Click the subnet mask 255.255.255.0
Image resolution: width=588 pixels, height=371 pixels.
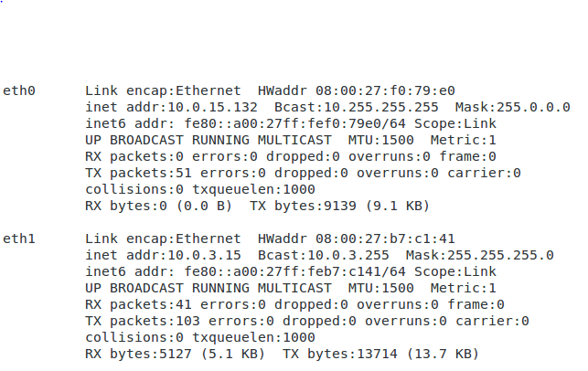click(x=501, y=255)
